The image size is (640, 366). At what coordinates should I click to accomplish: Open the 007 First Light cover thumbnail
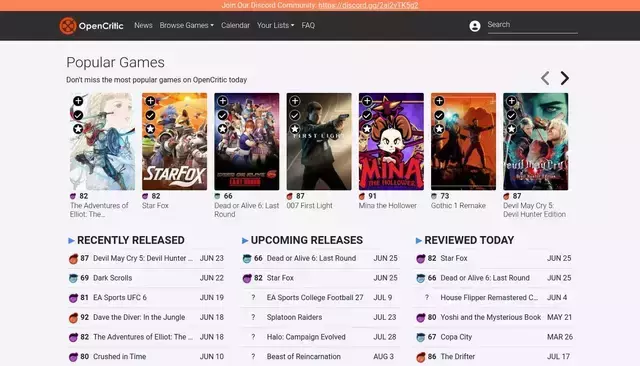[319, 141]
